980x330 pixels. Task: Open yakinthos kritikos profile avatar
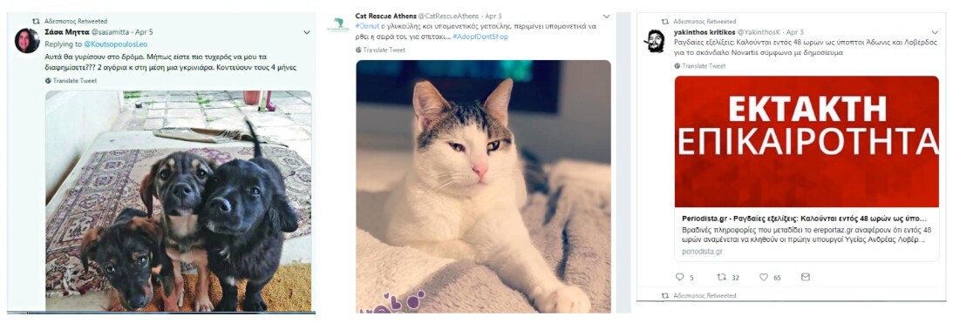pos(655,41)
